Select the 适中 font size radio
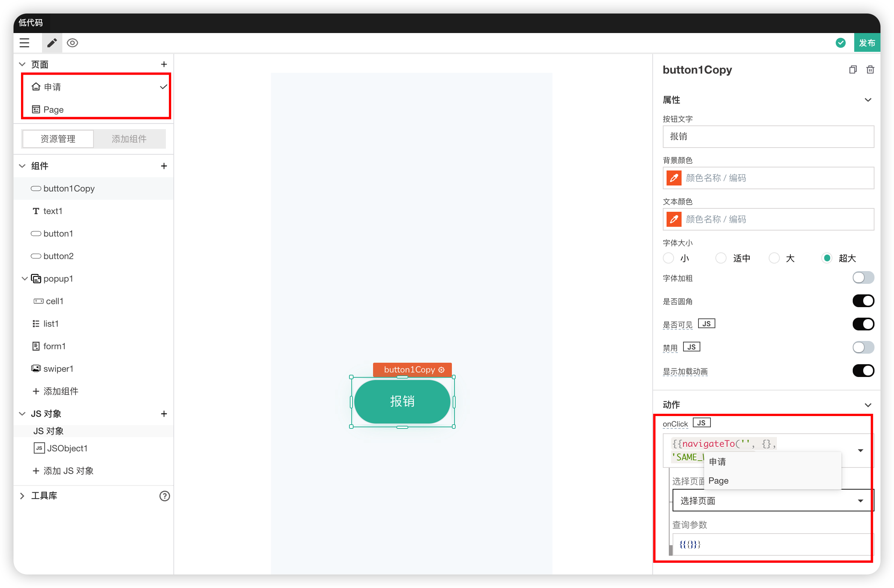The height and width of the screenshot is (588, 894). pyautogui.click(x=721, y=258)
